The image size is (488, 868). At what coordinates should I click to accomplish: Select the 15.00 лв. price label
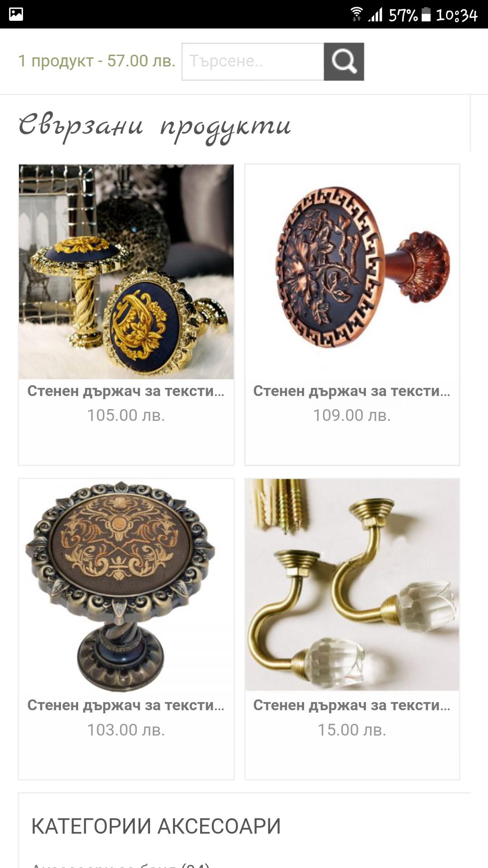tap(352, 730)
